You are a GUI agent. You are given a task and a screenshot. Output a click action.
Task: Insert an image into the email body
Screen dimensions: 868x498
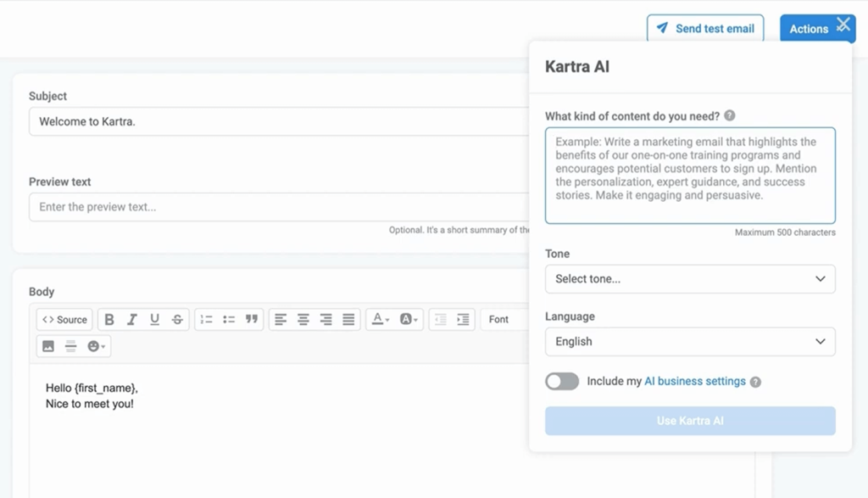point(47,345)
